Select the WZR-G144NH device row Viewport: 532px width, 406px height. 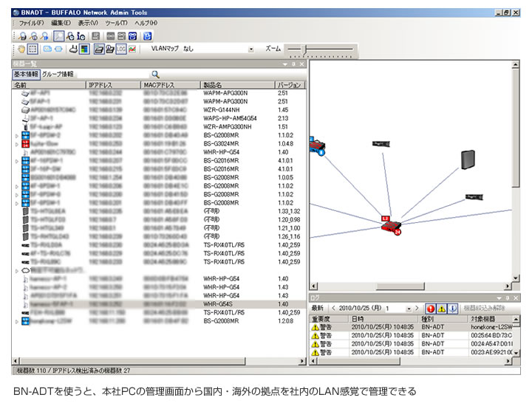pyautogui.click(x=159, y=110)
